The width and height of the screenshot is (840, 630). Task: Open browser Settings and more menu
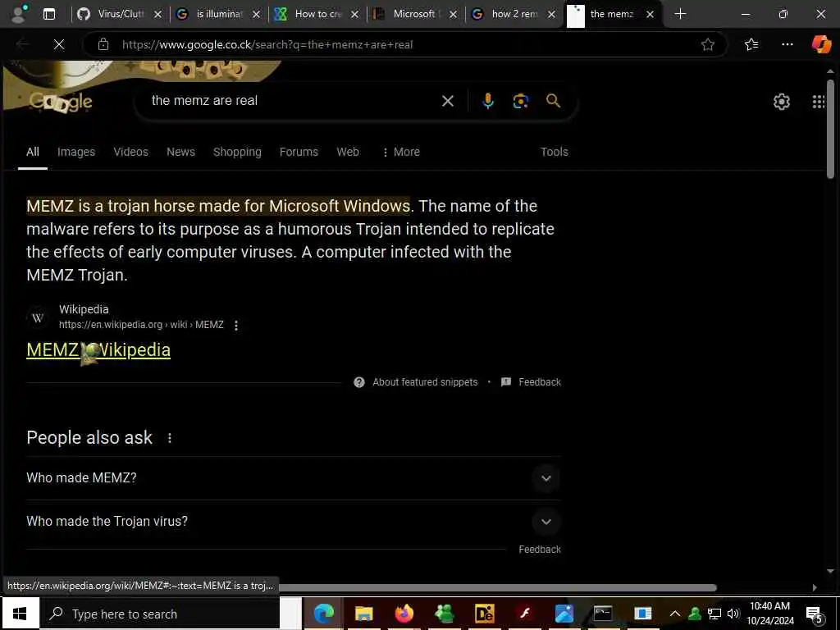tap(787, 44)
